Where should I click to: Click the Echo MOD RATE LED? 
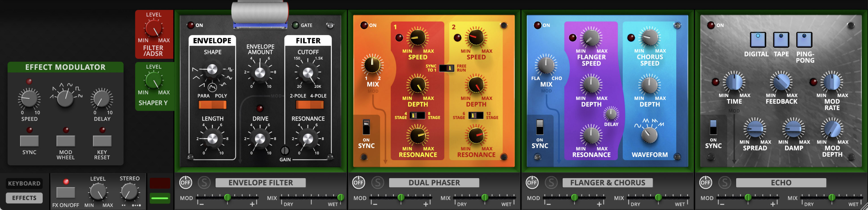click(x=813, y=82)
